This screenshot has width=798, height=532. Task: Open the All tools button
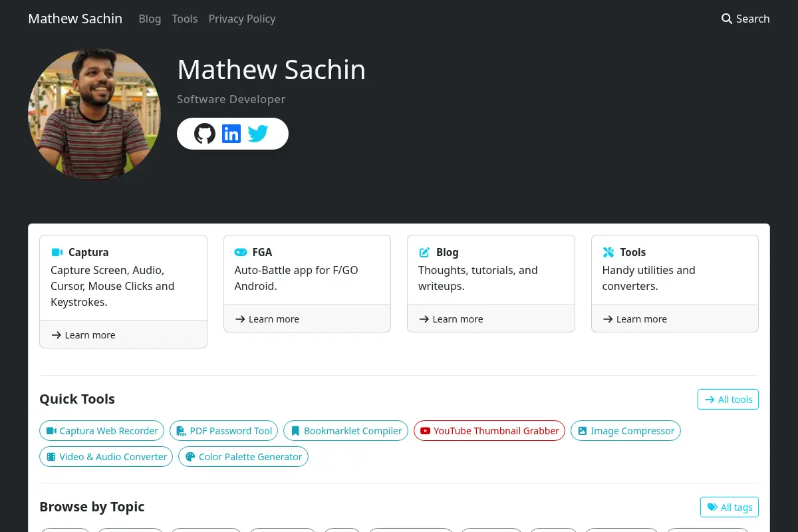pyautogui.click(x=728, y=399)
